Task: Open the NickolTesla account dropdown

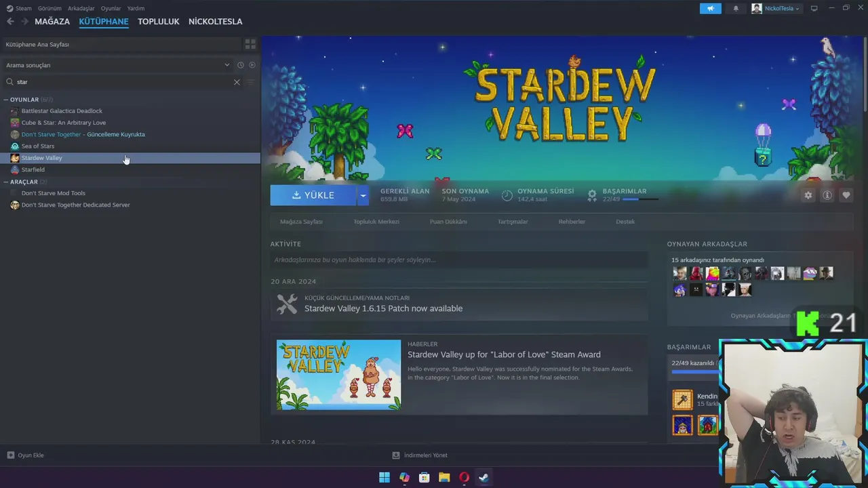Action: click(781, 8)
